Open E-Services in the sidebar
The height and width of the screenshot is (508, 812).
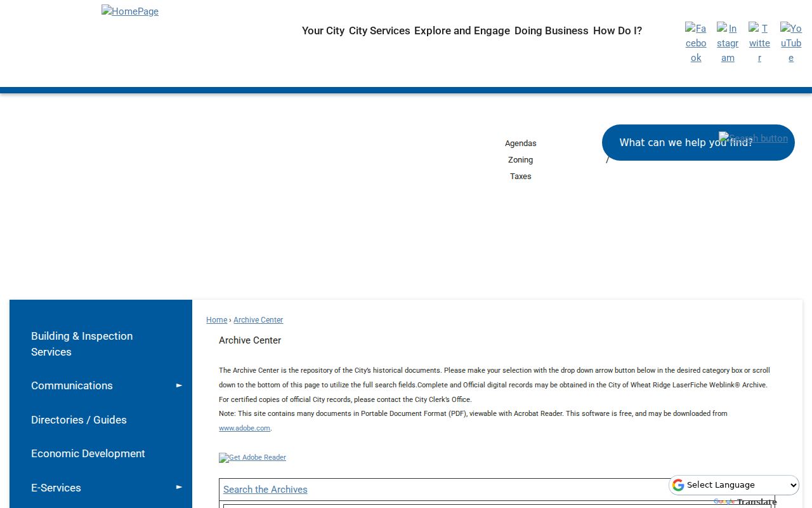pyautogui.click(x=56, y=488)
